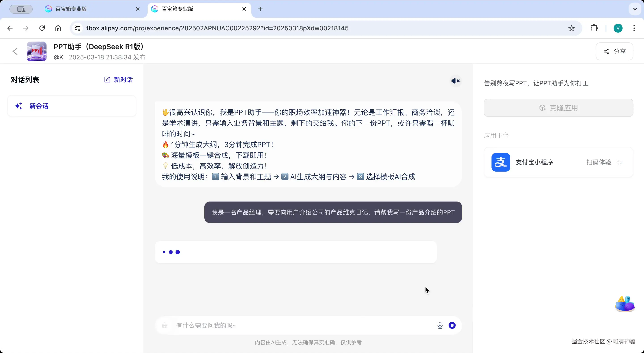
Task: Open a new browser tab
Action: pyautogui.click(x=260, y=9)
